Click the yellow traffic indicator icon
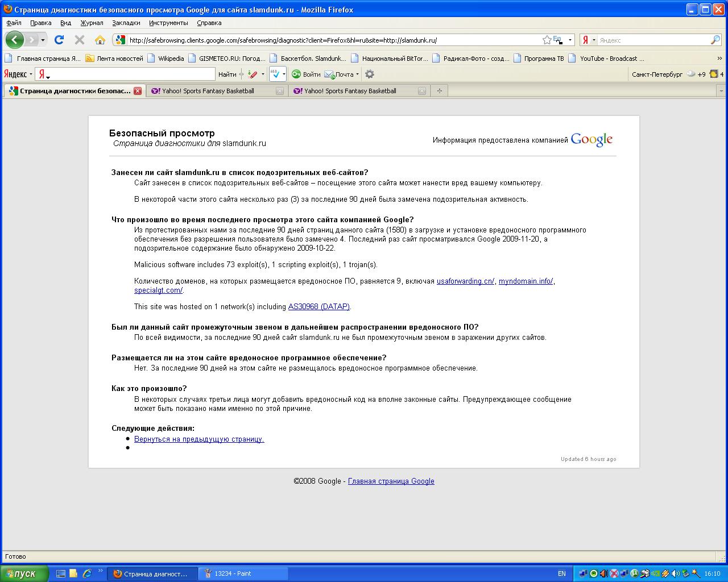 [x=714, y=74]
